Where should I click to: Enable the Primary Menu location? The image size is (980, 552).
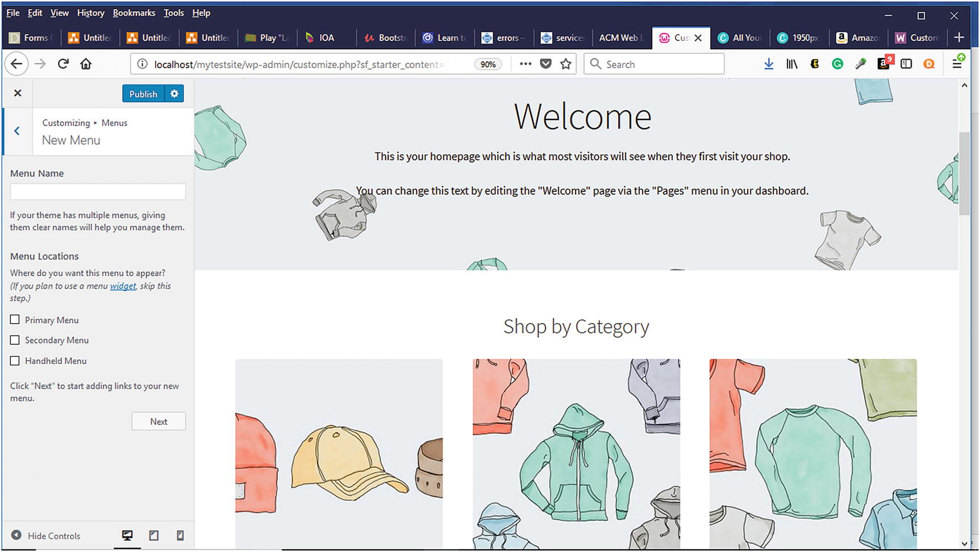[15, 320]
